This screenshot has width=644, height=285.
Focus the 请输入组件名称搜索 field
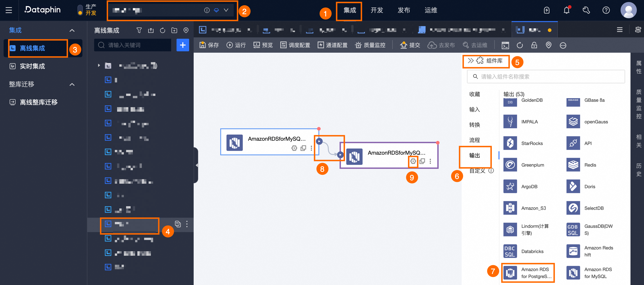click(546, 77)
